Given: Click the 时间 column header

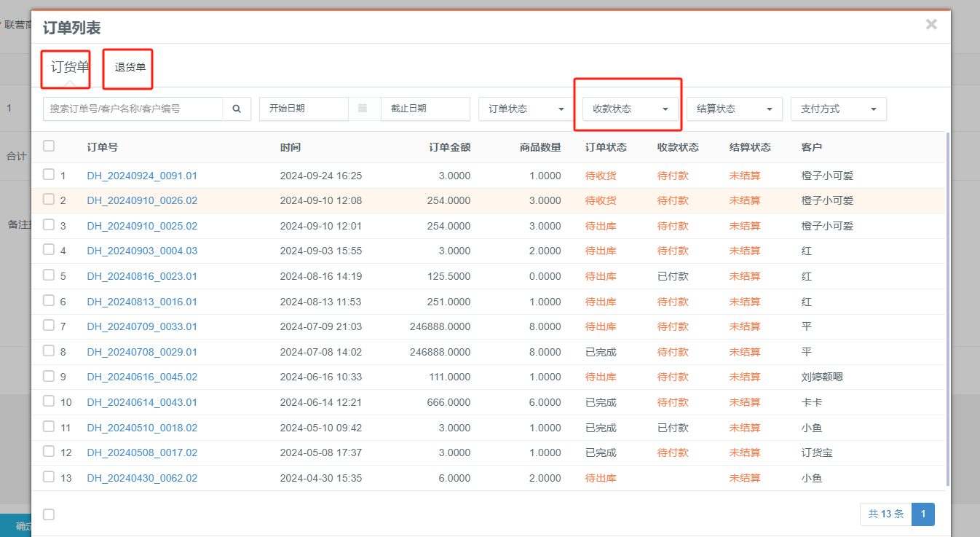Looking at the screenshot, I should (x=290, y=147).
